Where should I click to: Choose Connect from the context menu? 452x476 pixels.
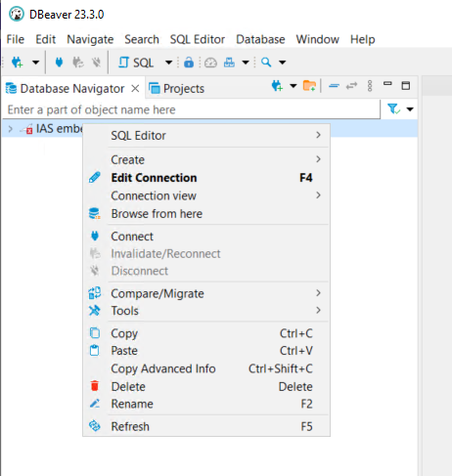coord(206,237)
